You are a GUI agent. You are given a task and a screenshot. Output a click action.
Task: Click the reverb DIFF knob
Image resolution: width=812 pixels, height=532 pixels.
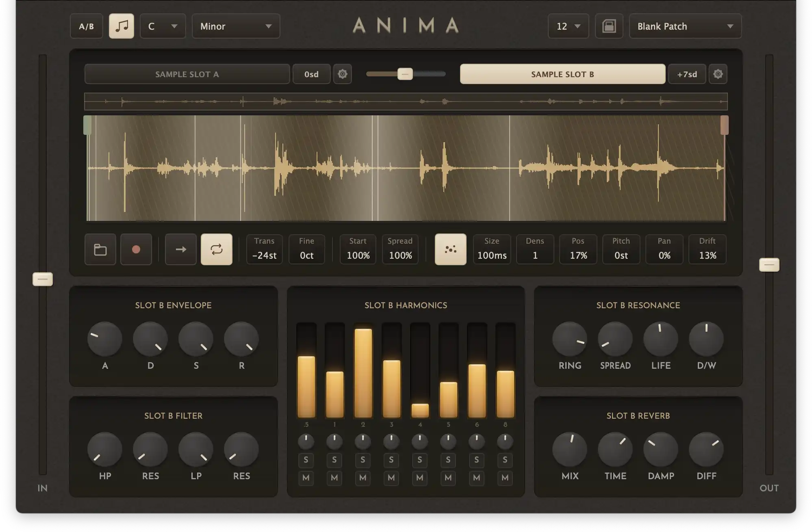[706, 450]
